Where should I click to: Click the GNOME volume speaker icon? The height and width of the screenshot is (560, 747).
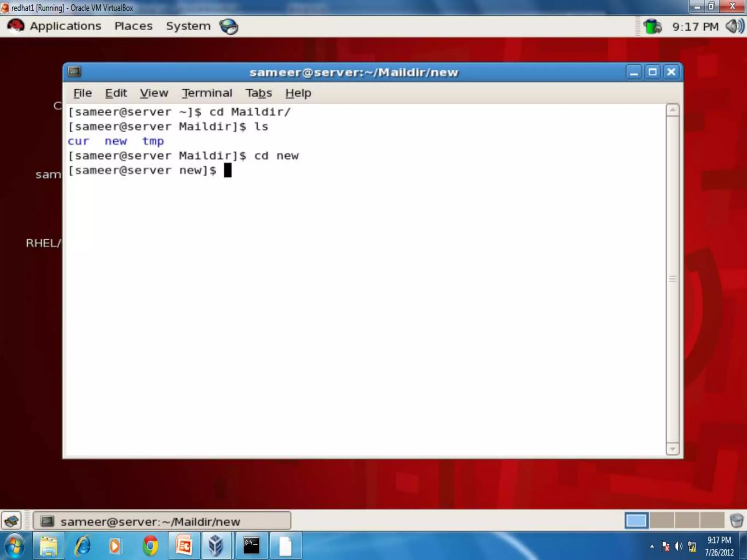(734, 26)
